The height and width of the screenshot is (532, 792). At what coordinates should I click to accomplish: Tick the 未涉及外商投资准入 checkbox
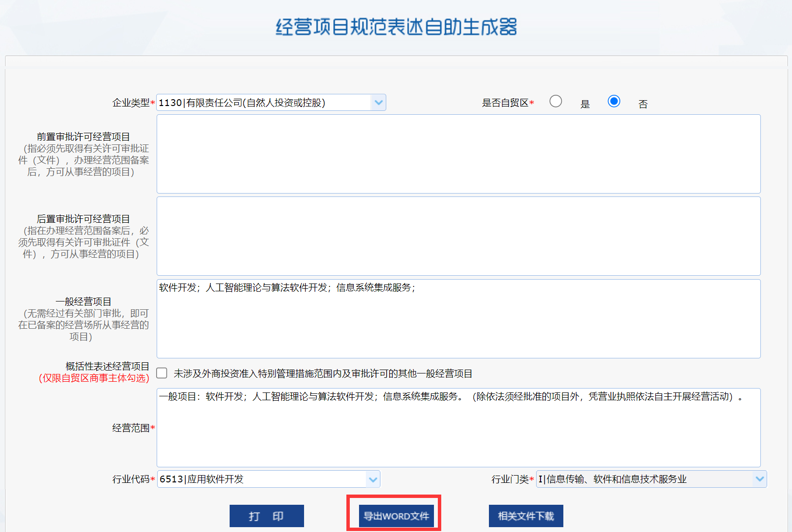[162, 373]
